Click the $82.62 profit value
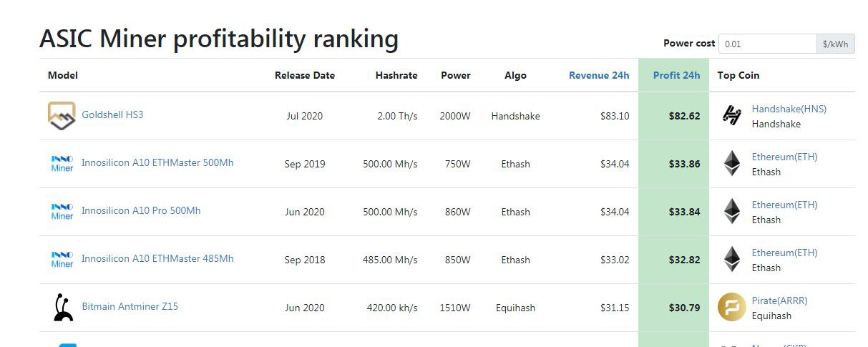The height and width of the screenshot is (347, 868). pyautogui.click(x=684, y=116)
